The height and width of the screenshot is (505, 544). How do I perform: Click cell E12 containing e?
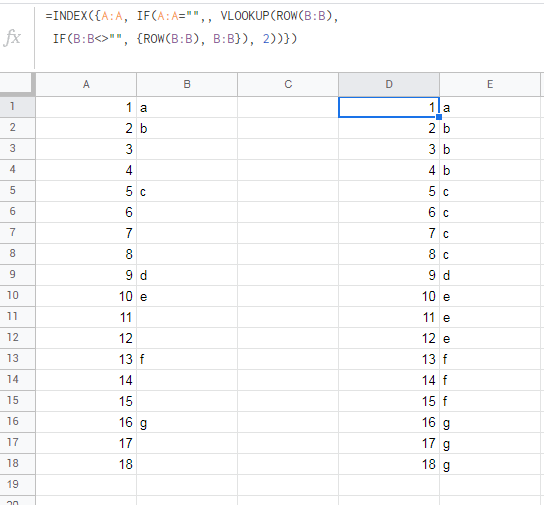point(490,338)
